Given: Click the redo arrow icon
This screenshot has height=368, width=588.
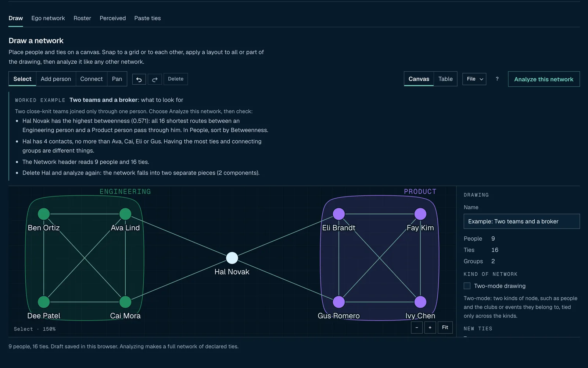Looking at the screenshot, I should (x=155, y=79).
